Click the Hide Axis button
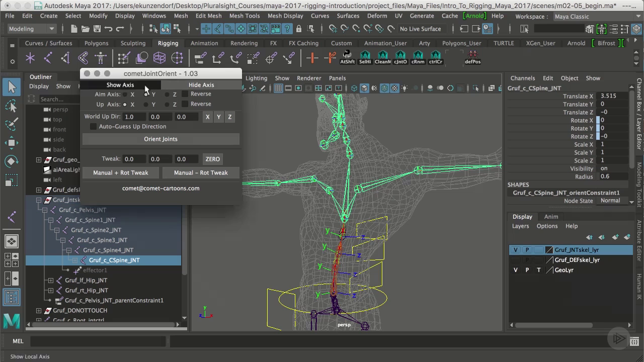This screenshot has height=362, width=644. pos(201,85)
